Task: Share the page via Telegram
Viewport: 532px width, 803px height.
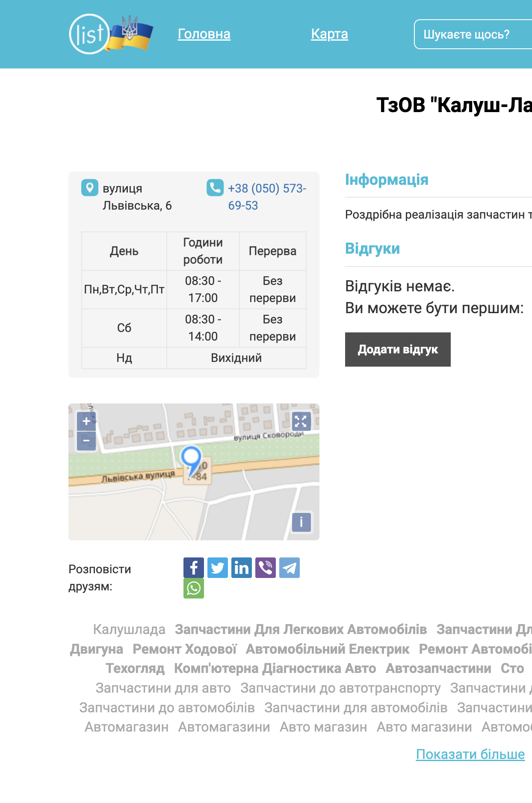Action: [290, 568]
